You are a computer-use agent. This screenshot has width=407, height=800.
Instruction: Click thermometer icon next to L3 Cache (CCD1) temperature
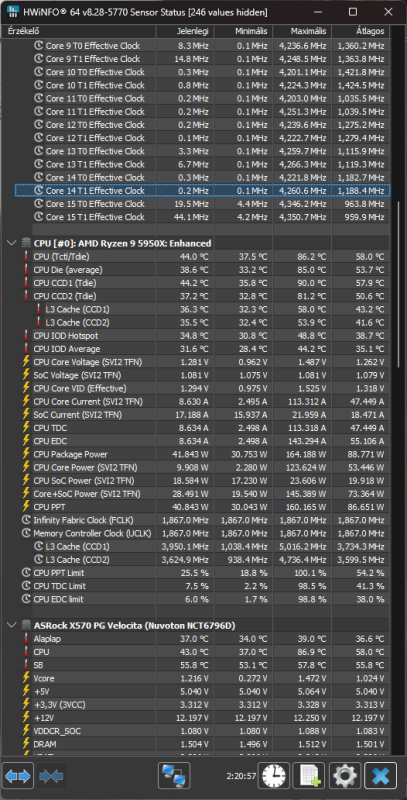[39, 309]
